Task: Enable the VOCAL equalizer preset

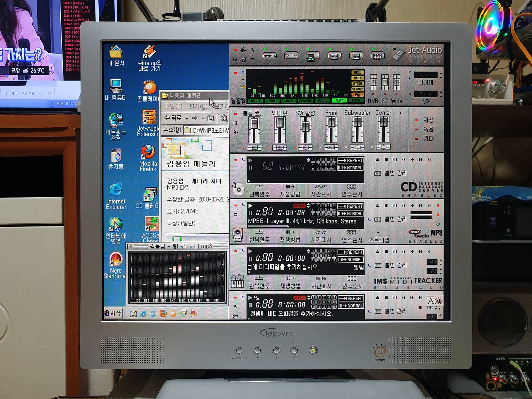Action: click(322, 101)
